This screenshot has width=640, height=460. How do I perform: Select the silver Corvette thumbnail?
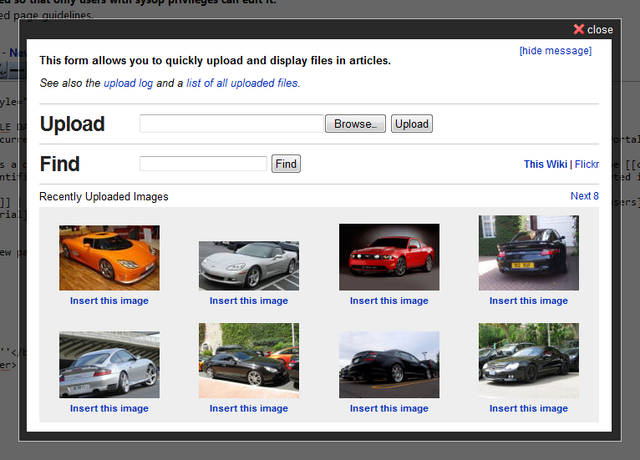[249, 266]
